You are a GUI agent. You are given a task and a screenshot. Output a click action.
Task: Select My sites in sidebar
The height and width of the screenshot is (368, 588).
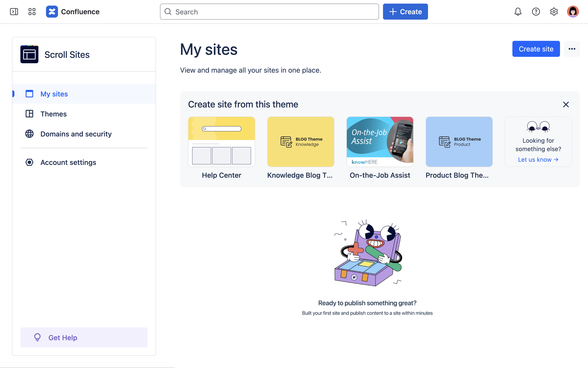[x=54, y=94]
